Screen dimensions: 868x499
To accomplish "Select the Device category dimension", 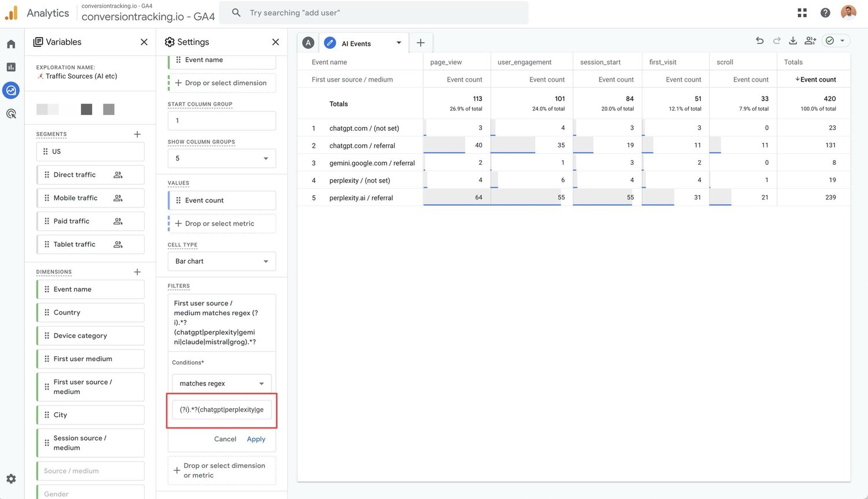I will pos(90,335).
